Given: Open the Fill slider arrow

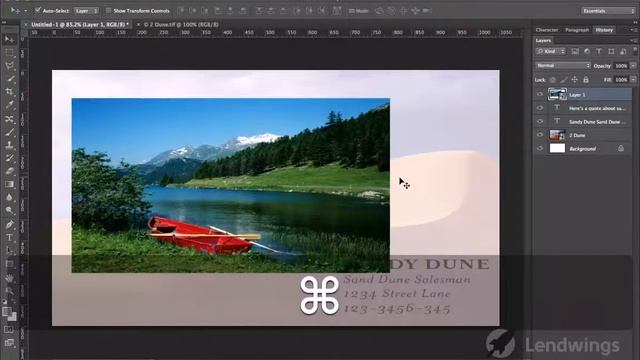Looking at the screenshot, I should [x=633, y=80].
